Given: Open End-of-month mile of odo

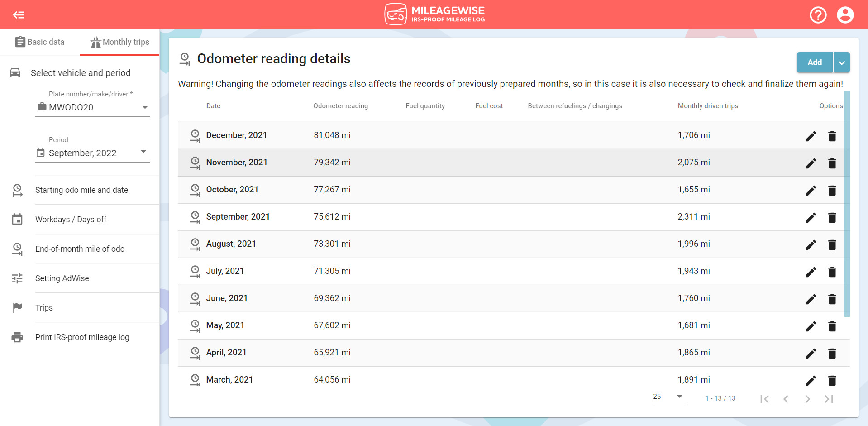Looking at the screenshot, I should (x=80, y=249).
